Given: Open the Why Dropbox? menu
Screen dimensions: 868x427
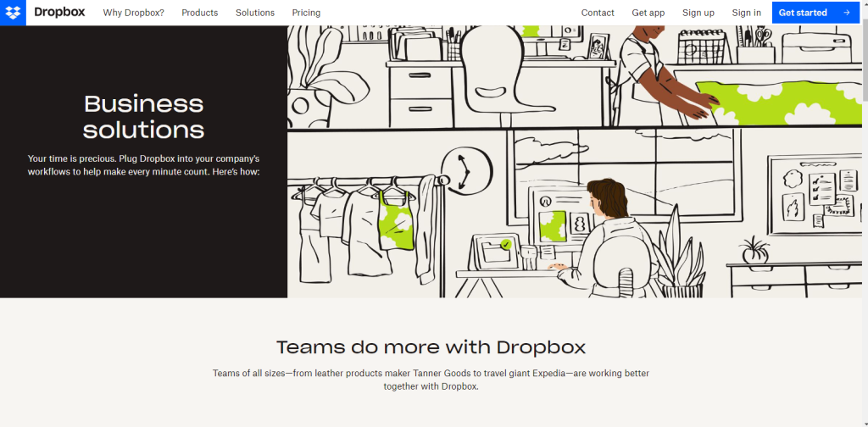Looking at the screenshot, I should 133,13.
